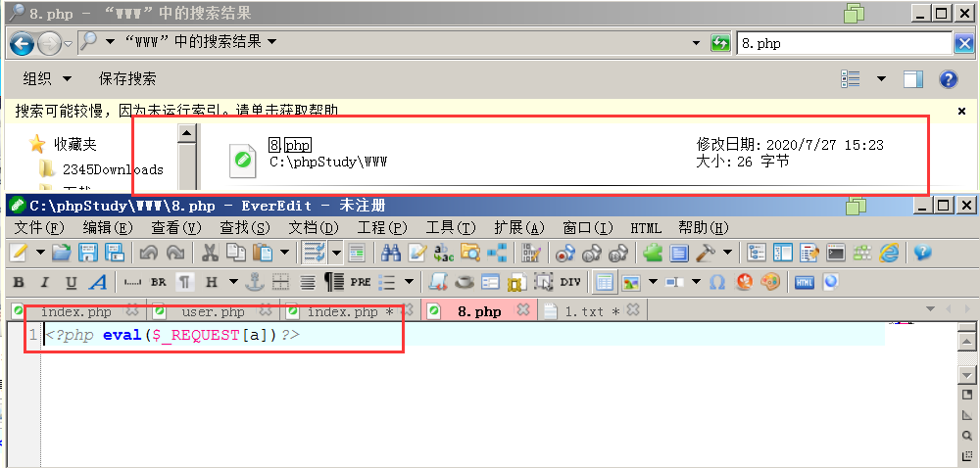
Task: Open the 2345Downloads folder in navigation pane
Action: coord(101,169)
